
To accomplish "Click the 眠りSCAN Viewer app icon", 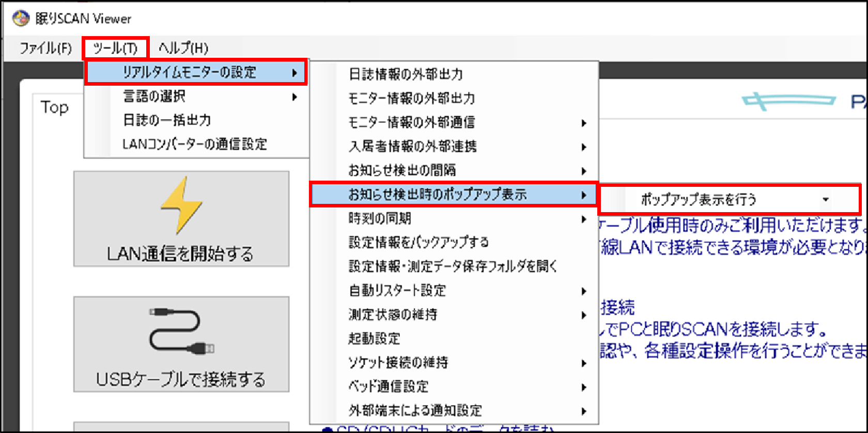I will click(x=21, y=19).
